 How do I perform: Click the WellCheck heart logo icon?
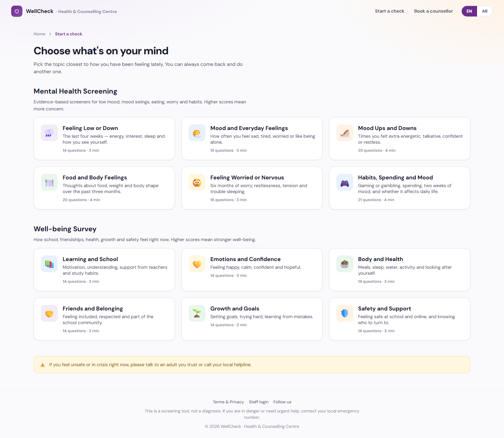click(x=17, y=11)
